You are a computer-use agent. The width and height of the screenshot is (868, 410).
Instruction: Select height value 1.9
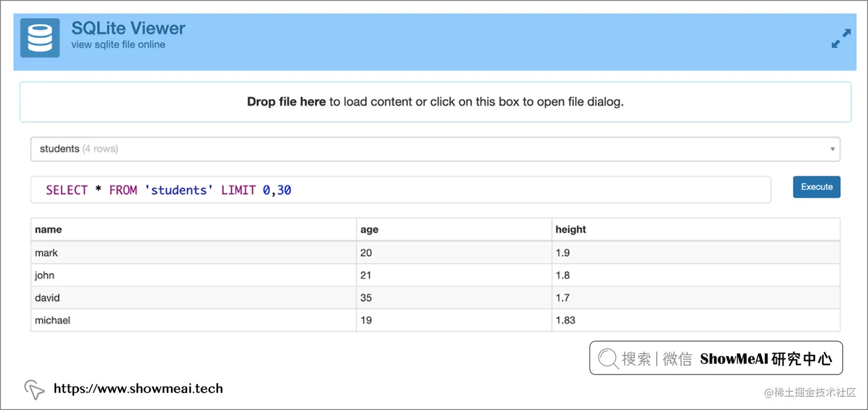click(696, 253)
